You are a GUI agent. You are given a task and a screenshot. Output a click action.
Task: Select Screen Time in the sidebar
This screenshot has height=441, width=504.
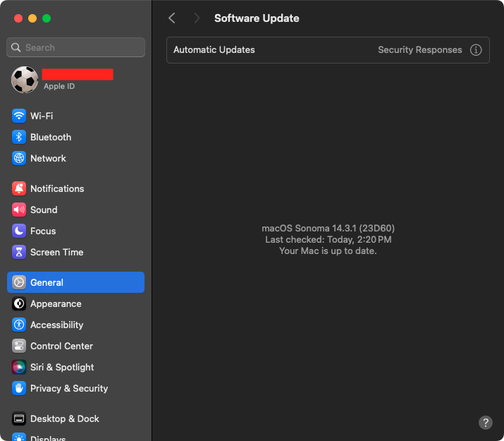pyautogui.click(x=75, y=252)
